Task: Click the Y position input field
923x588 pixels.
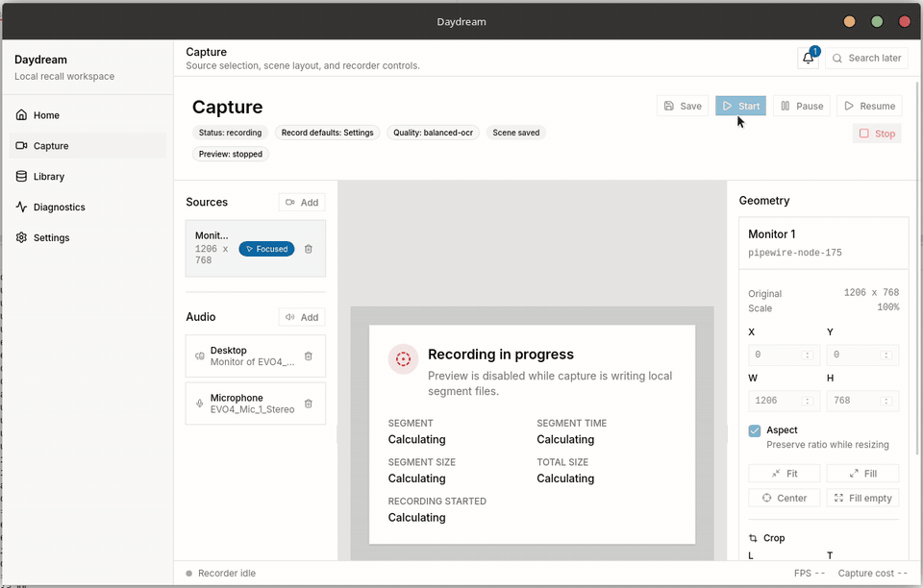Action: 862,355
